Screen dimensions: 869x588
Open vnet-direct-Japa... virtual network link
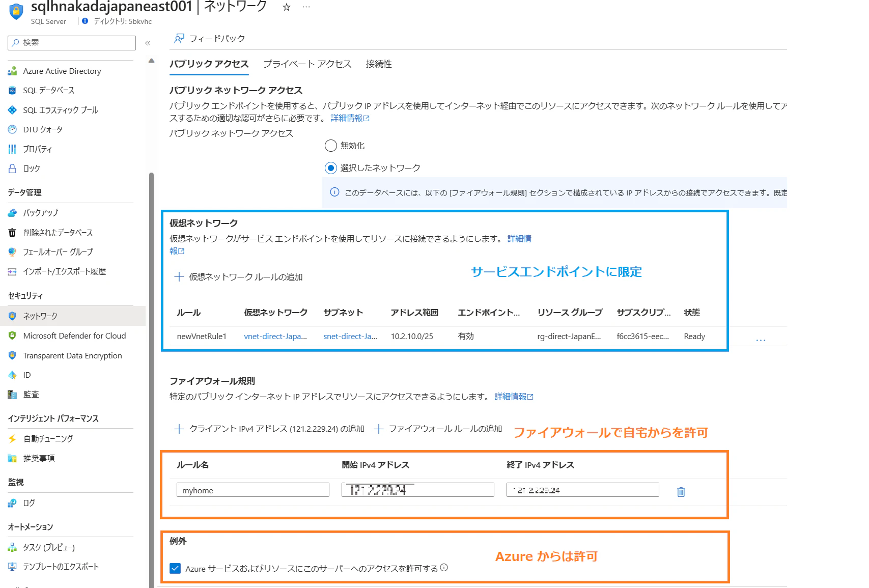[x=275, y=337]
